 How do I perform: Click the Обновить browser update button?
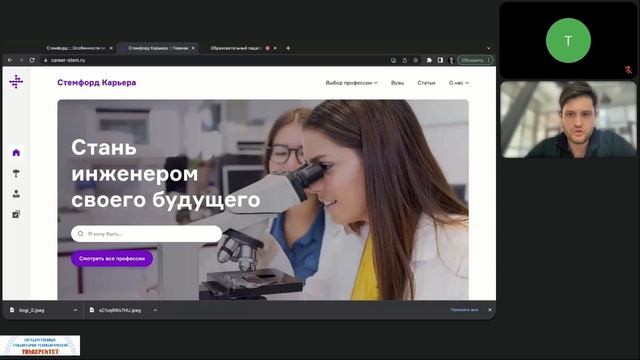[476, 60]
